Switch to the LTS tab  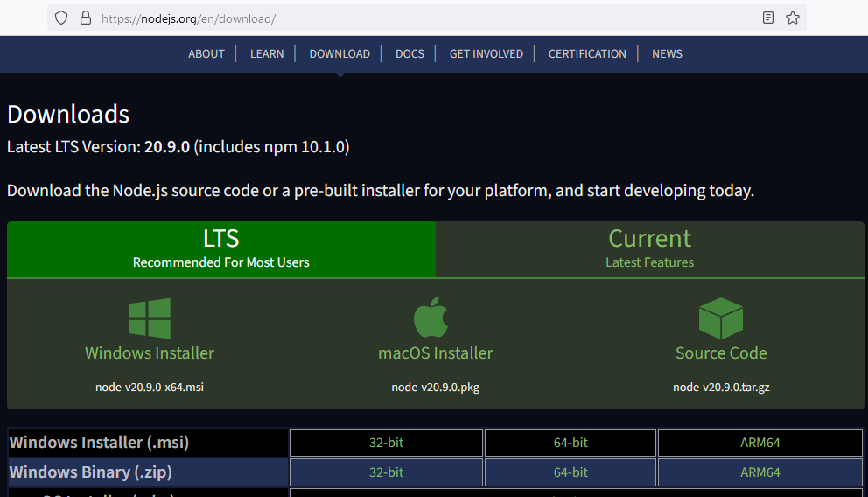pyautogui.click(x=220, y=249)
